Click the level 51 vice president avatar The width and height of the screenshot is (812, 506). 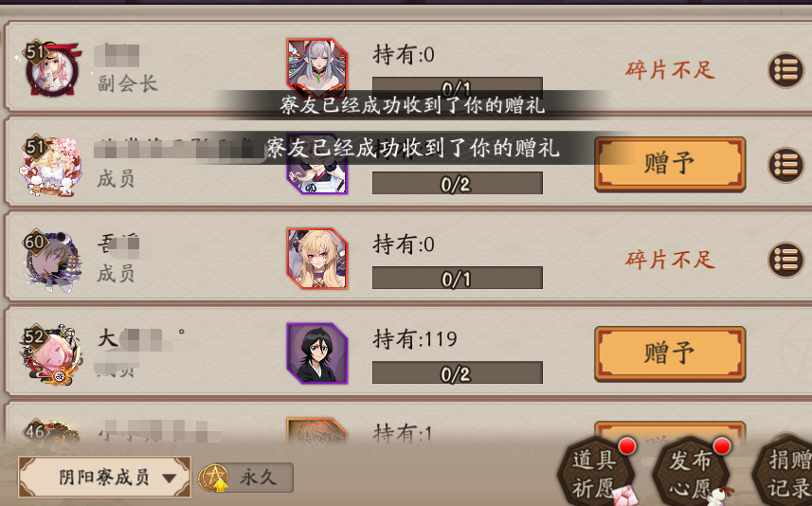click(51, 70)
